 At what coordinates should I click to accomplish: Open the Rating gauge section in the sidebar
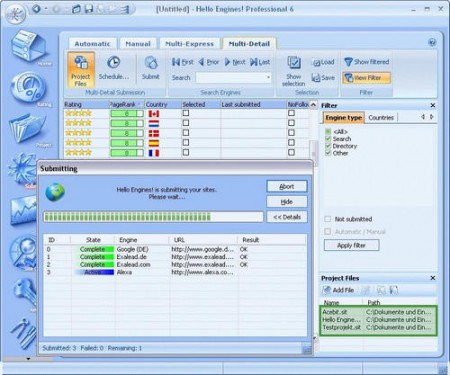[28, 89]
